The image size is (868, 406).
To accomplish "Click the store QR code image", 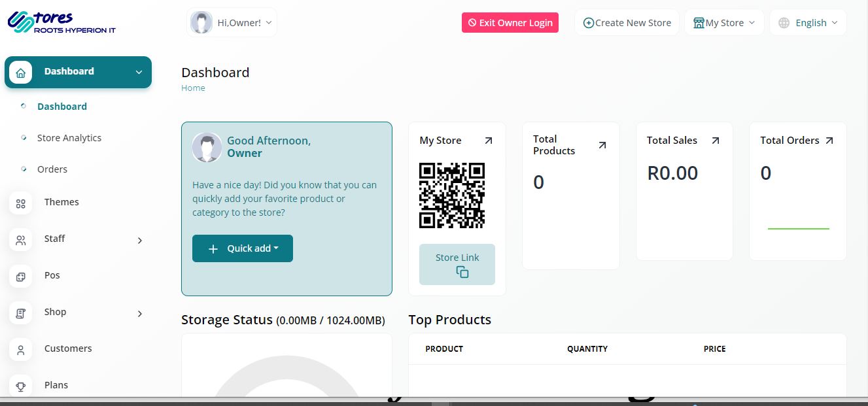I will tap(451, 195).
